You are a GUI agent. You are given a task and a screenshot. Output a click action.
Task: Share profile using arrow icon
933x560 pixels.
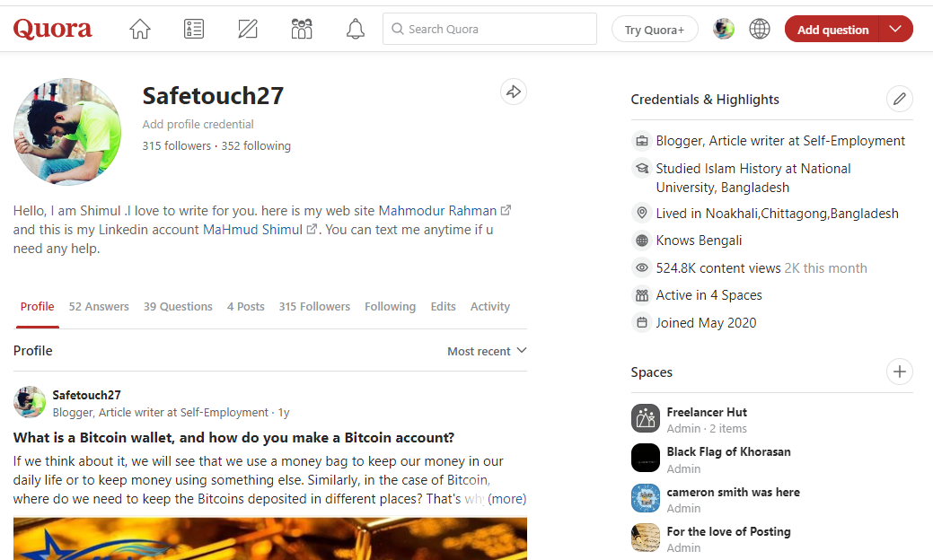[514, 92]
